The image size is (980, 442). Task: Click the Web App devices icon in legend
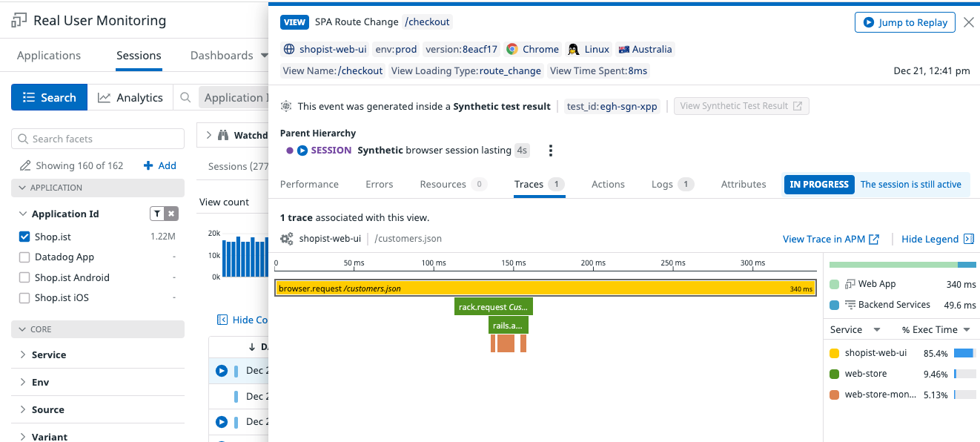coord(850,284)
